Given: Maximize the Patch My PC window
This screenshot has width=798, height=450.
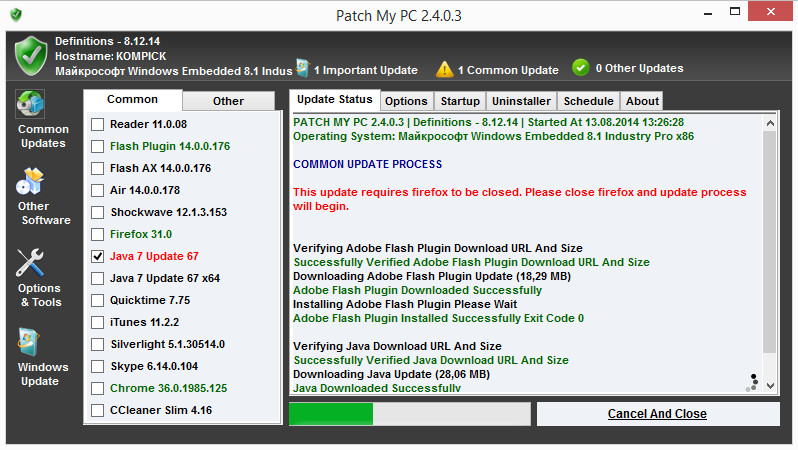Looking at the screenshot, I should coord(734,12).
